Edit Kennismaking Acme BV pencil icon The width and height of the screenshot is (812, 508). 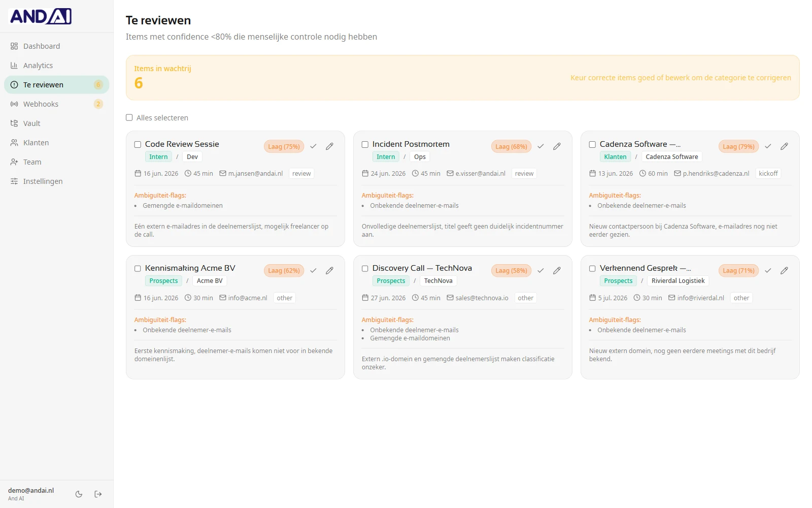pyautogui.click(x=329, y=271)
